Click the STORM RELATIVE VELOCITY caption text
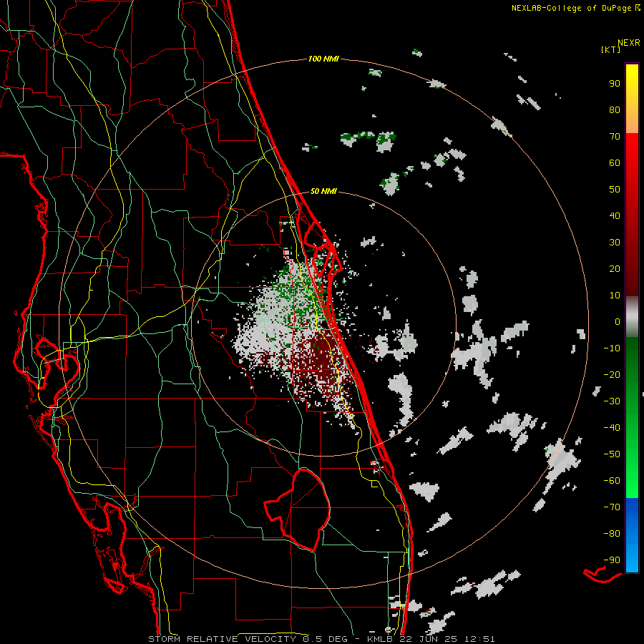 (x=222, y=639)
